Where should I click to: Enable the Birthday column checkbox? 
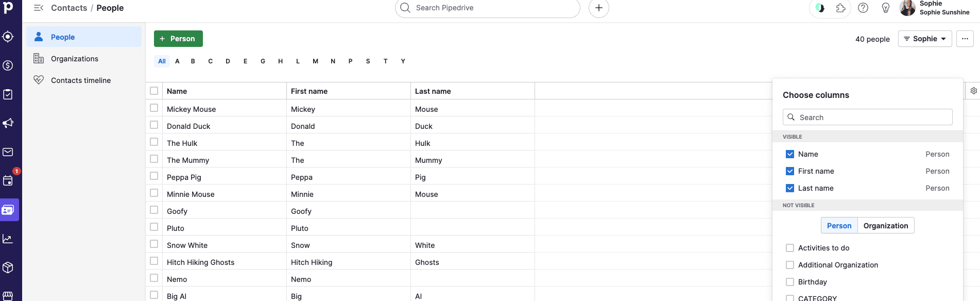(790, 282)
